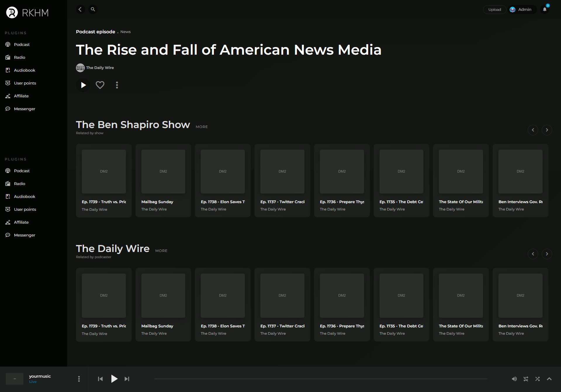This screenshot has height=392, width=561.
Task: Open the episode's three-dot options menu
Action: [117, 85]
